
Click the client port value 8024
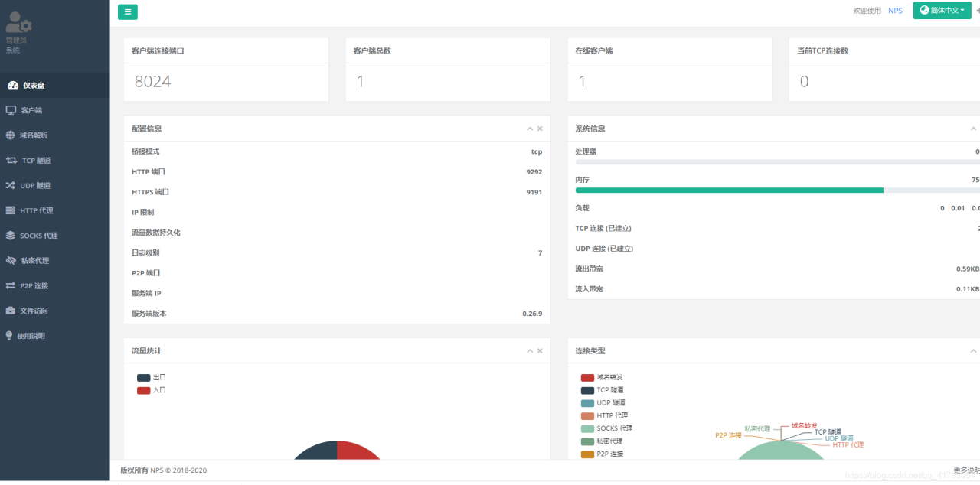[152, 82]
